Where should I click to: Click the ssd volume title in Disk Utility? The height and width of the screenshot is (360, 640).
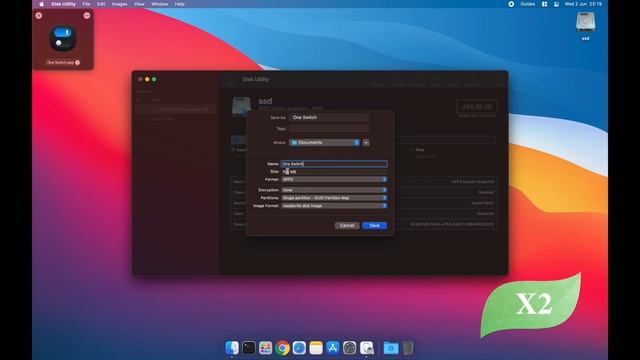click(x=265, y=101)
